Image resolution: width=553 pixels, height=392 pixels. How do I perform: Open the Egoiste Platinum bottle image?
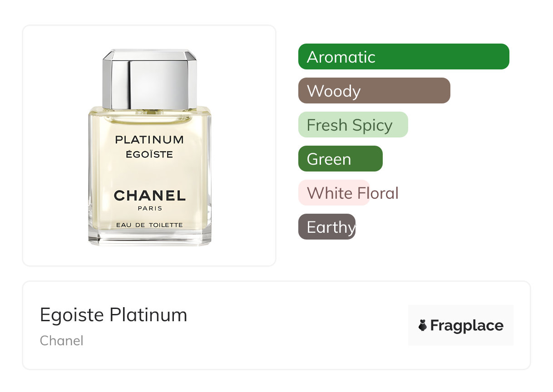[x=149, y=147]
